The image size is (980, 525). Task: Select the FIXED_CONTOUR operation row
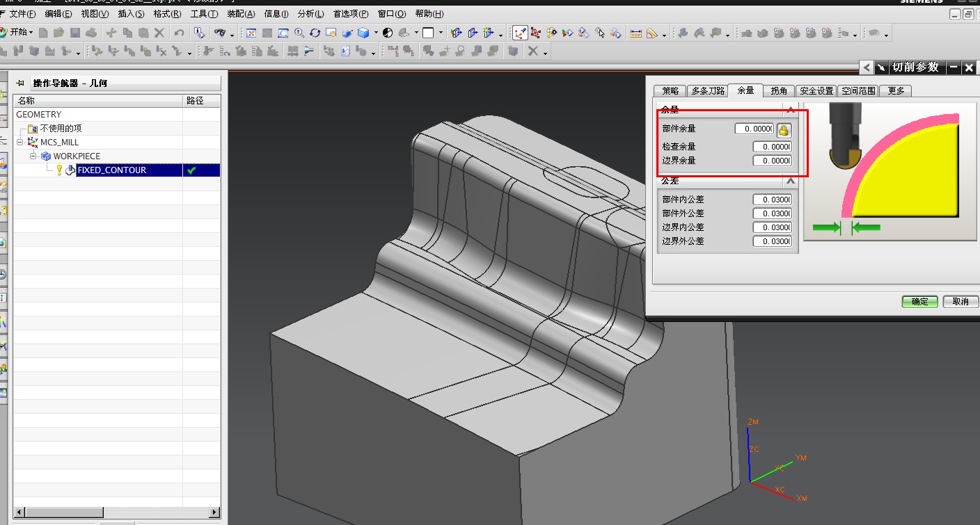[117, 170]
